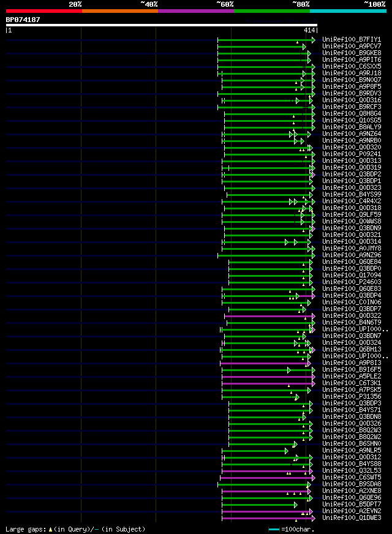Click the green alignment bar for UniRef100_A9PCV7
This screenshot has width=392, height=534.
[x=262, y=47]
